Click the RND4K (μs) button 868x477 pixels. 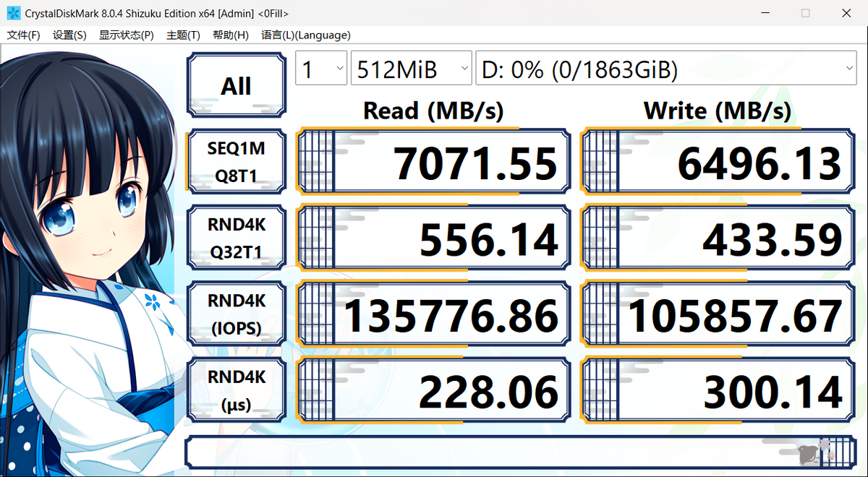236,390
